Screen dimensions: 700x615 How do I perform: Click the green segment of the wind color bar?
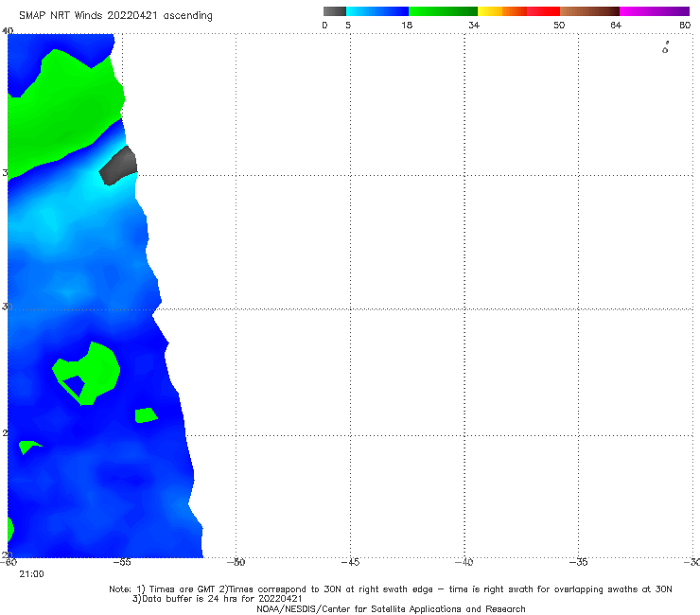coord(443,11)
